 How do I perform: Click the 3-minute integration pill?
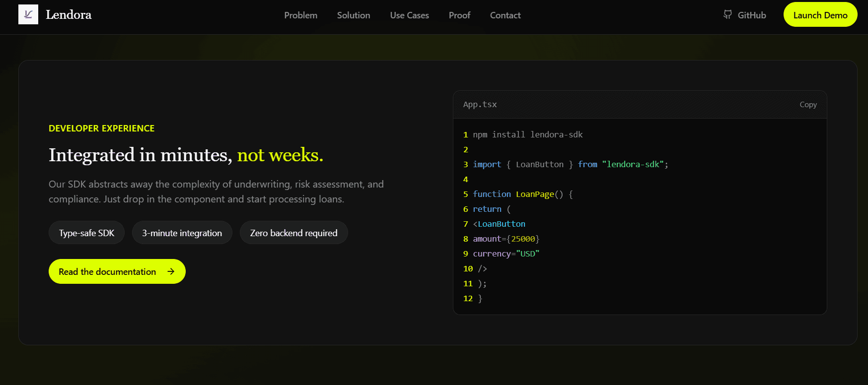point(182,233)
